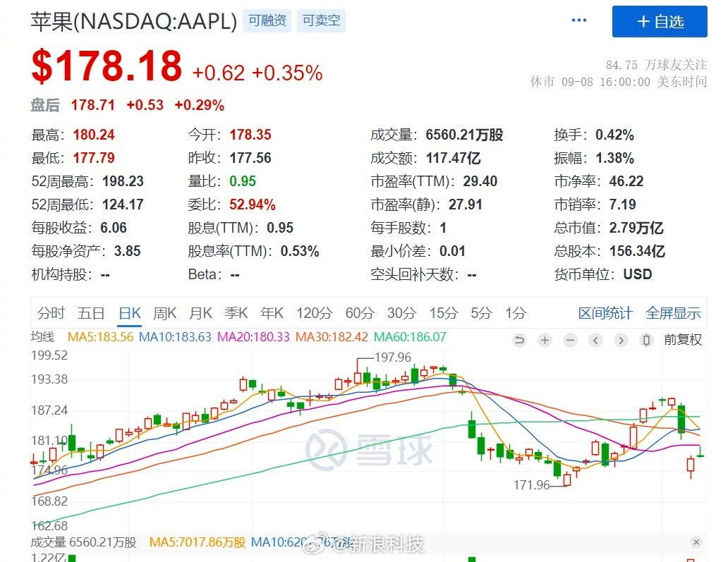Click the after-hours price 178.71

click(93, 105)
